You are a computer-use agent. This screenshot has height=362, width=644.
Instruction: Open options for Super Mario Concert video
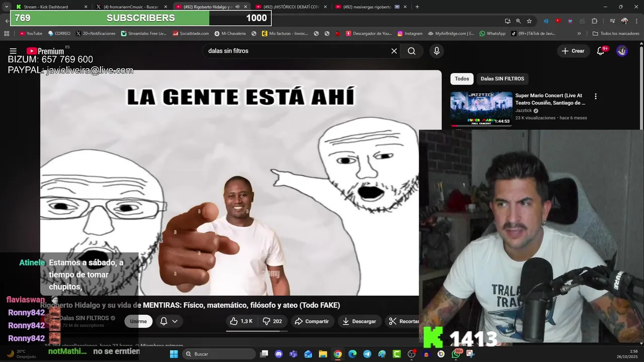tap(596, 96)
